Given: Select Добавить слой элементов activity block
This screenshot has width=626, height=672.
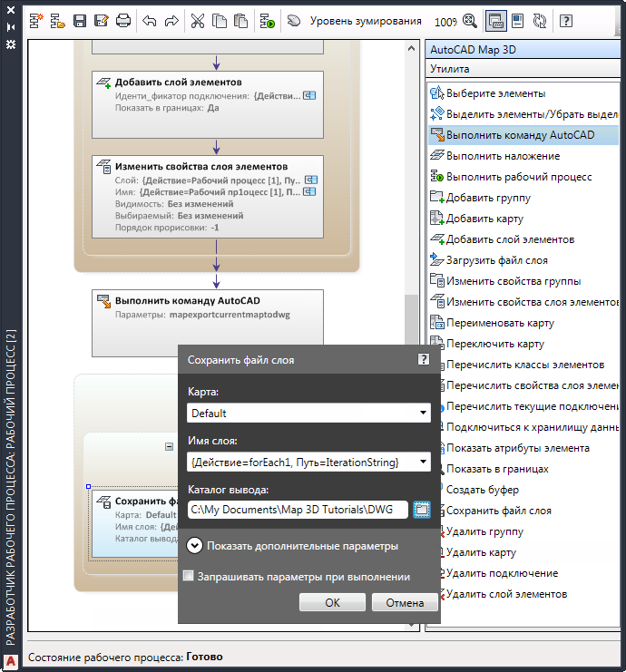Looking at the screenshot, I should [x=208, y=104].
